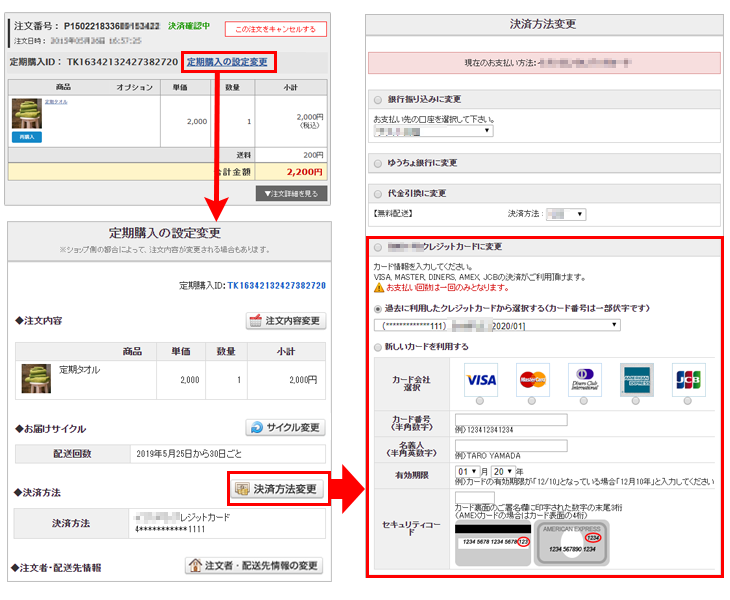Image resolution: width=730 pixels, height=600 pixels.
Task: Click the 決済方法変更 panel heading
Action: tap(543, 24)
